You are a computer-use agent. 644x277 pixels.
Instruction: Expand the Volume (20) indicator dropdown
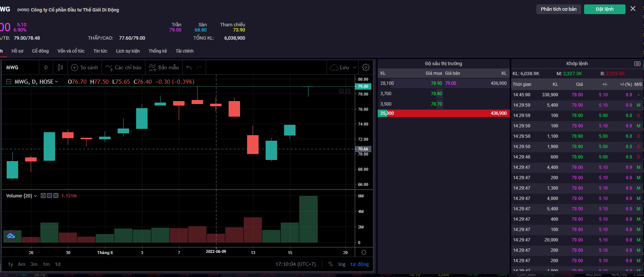coord(36,196)
